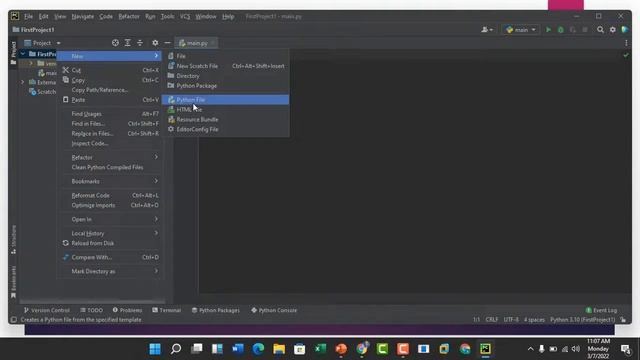The image size is (640, 360).
Task: Open the Version Control tool window
Action: (47, 310)
